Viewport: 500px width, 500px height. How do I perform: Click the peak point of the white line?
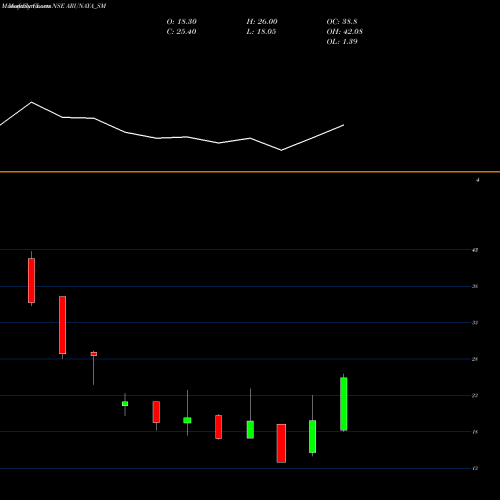[x=32, y=102]
